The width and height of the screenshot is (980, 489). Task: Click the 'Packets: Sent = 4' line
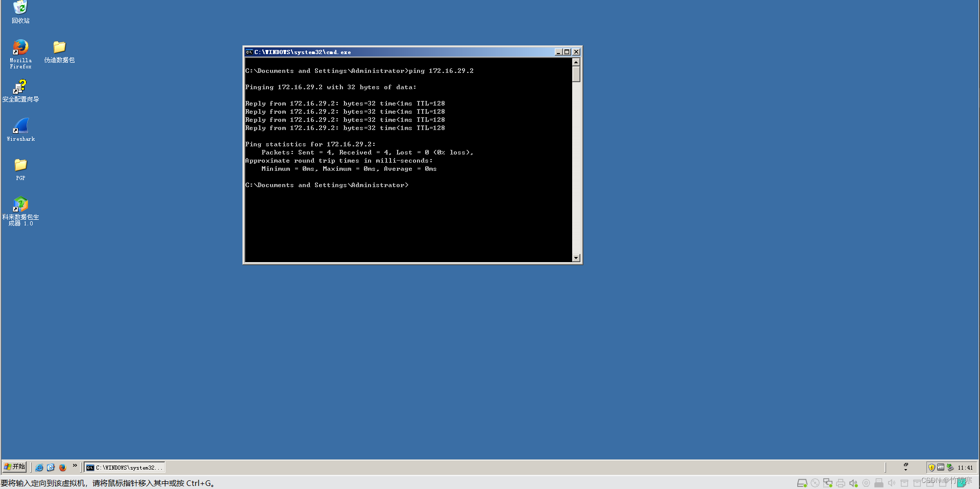[x=367, y=152]
